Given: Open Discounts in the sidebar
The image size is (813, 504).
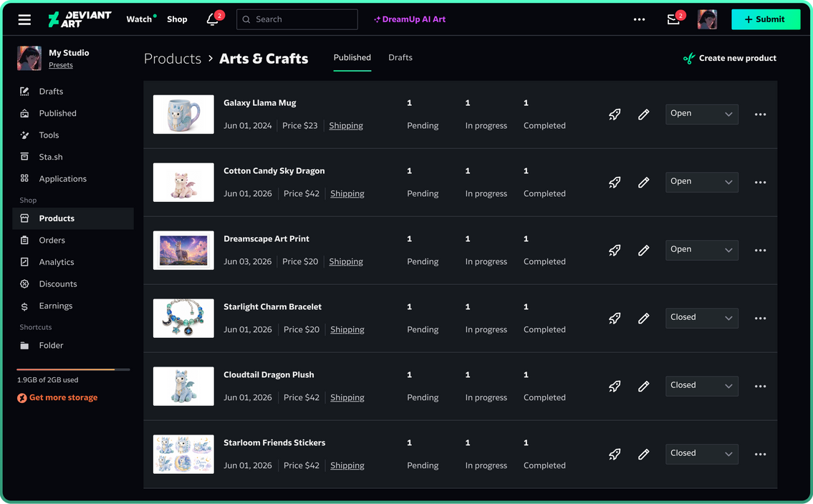Looking at the screenshot, I should [x=72, y=283].
